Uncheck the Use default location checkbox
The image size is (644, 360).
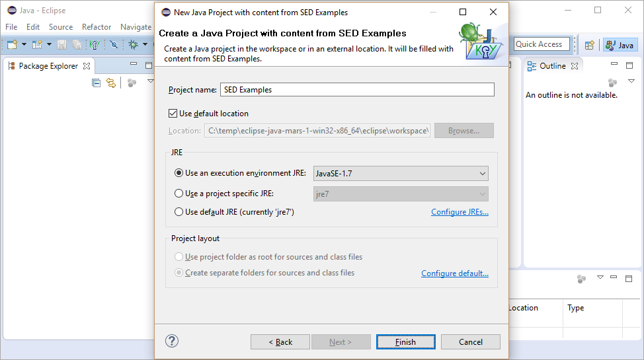[173, 114]
